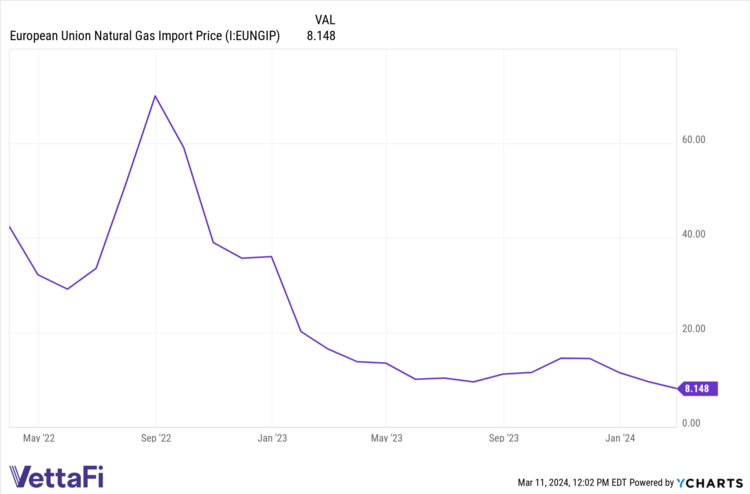Click the May '22 x-axis label
Image resolution: width=750 pixels, height=494 pixels.
click(39, 437)
